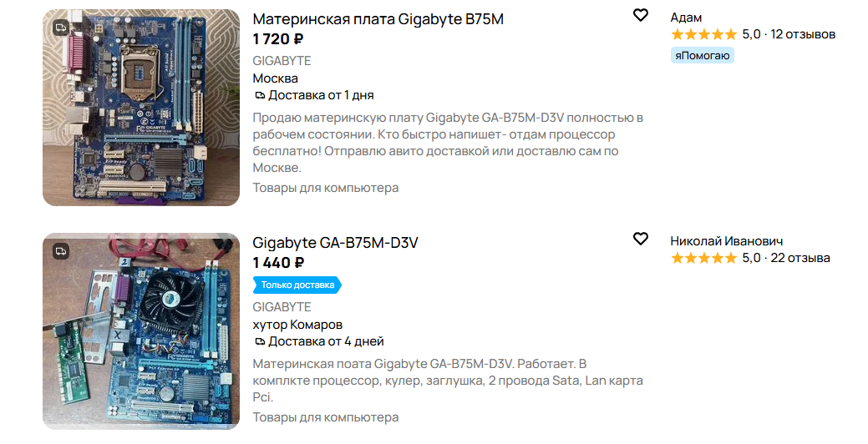
Task: Click delivery icon next to "Доставка от 1 дня"
Action: (x=260, y=95)
